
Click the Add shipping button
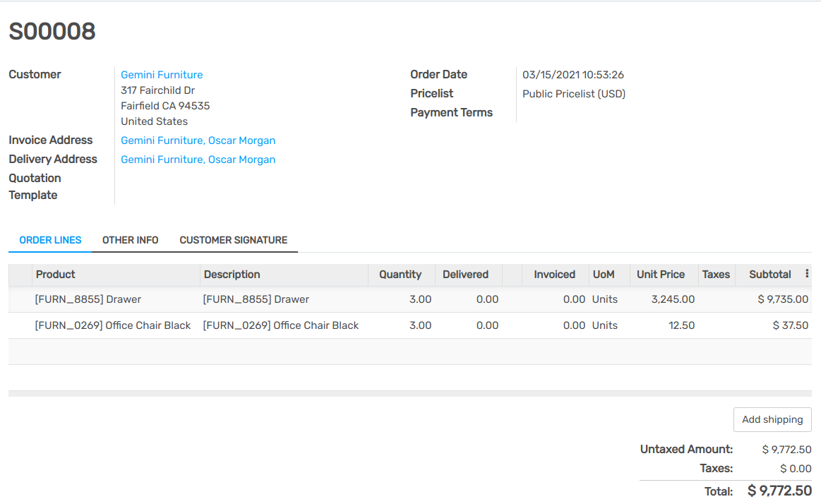coord(772,419)
